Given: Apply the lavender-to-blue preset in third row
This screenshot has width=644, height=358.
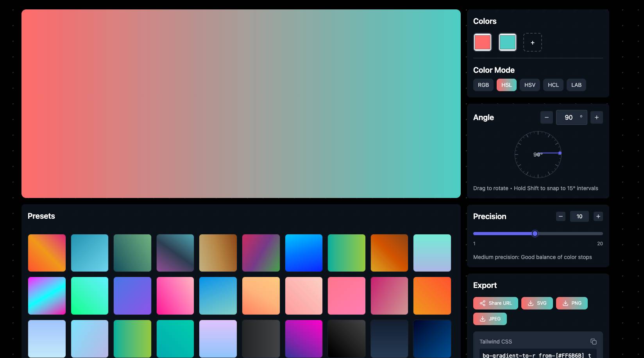Looking at the screenshot, I should point(218,339).
